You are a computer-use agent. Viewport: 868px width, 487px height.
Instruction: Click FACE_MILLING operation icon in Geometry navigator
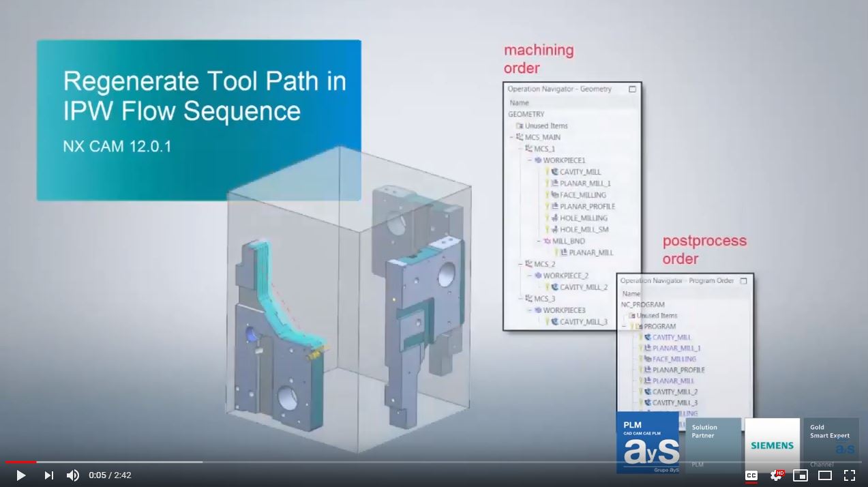click(x=554, y=196)
